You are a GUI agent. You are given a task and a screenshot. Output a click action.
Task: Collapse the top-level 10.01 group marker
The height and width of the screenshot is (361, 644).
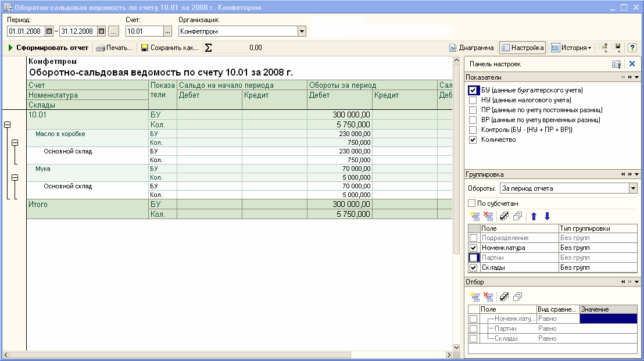click(x=8, y=125)
